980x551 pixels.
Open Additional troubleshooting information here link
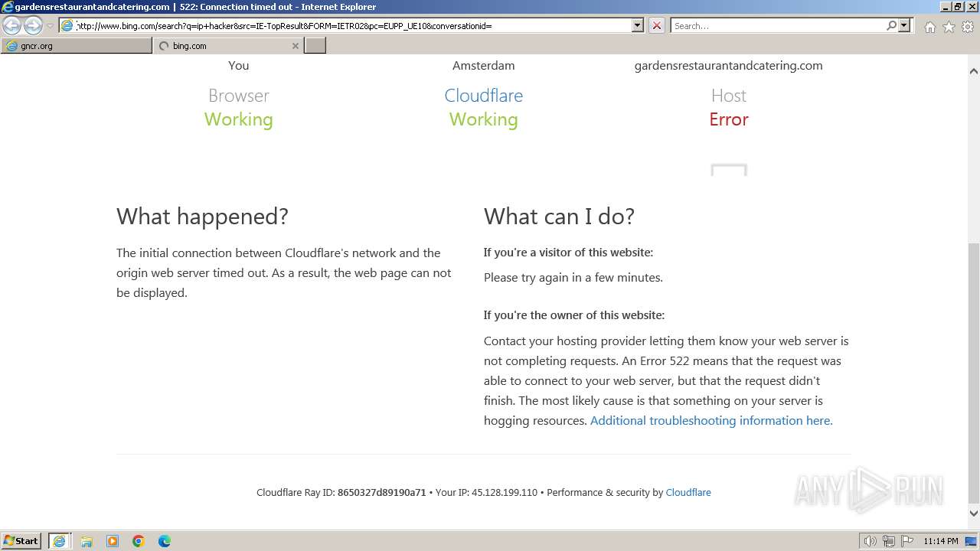tap(711, 420)
